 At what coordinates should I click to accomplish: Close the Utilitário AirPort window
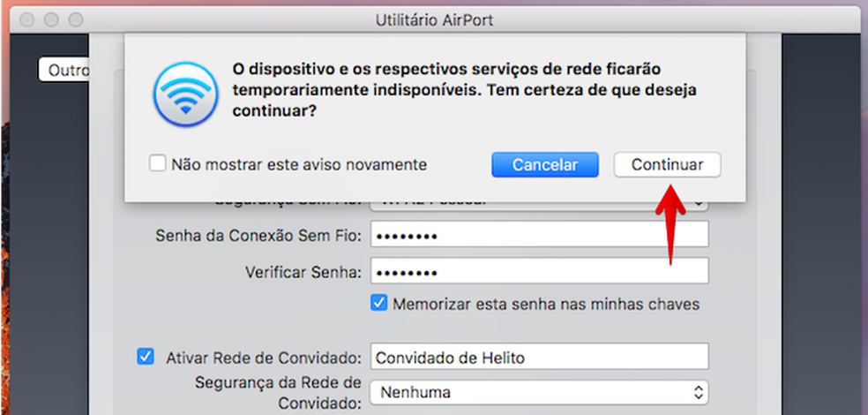pos(26,19)
